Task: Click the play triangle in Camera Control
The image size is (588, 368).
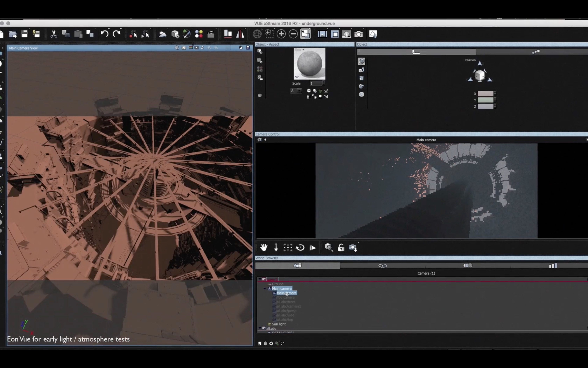Action: tap(313, 248)
